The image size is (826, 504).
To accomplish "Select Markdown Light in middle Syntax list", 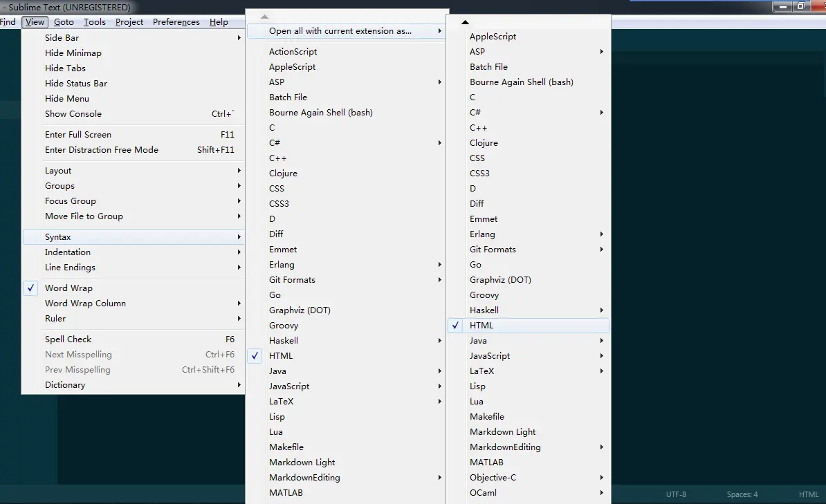I will coord(346,463).
